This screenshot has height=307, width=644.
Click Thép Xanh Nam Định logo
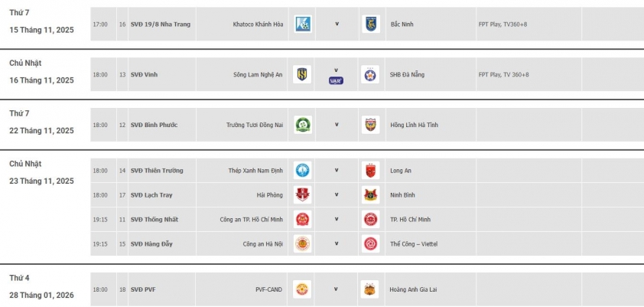(303, 171)
